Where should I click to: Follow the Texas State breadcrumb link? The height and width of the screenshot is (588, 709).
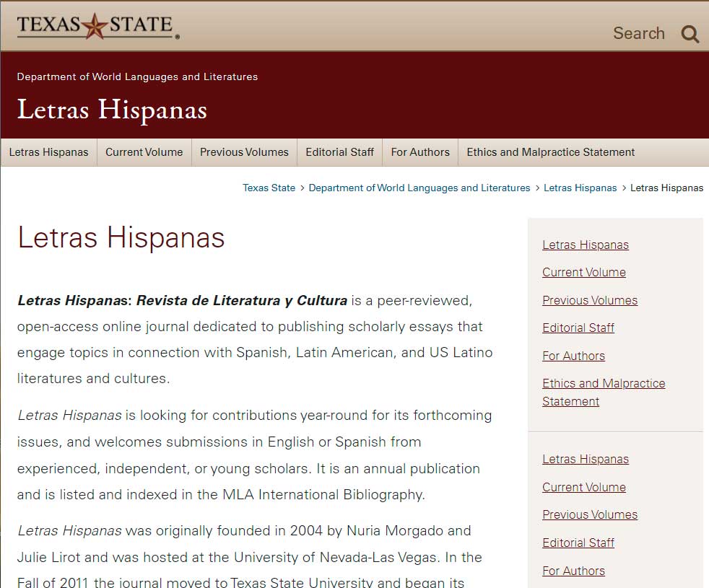(x=269, y=188)
